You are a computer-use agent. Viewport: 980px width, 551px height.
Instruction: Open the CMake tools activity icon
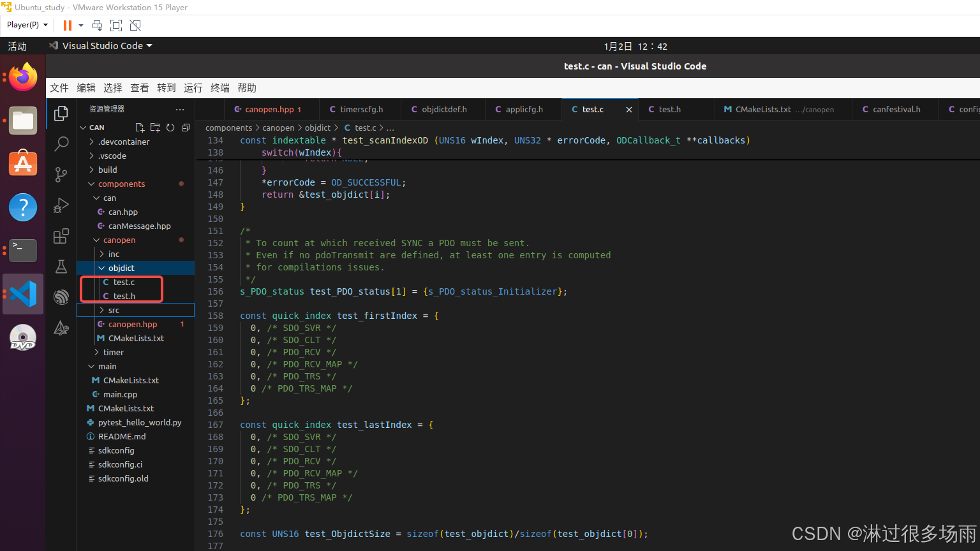click(x=61, y=328)
